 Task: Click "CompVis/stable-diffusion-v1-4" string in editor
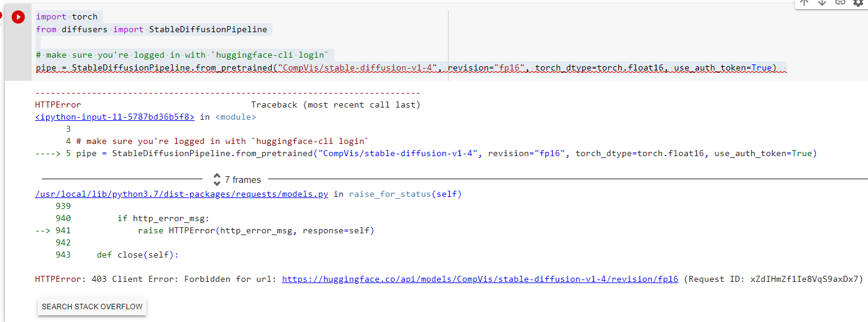357,67
